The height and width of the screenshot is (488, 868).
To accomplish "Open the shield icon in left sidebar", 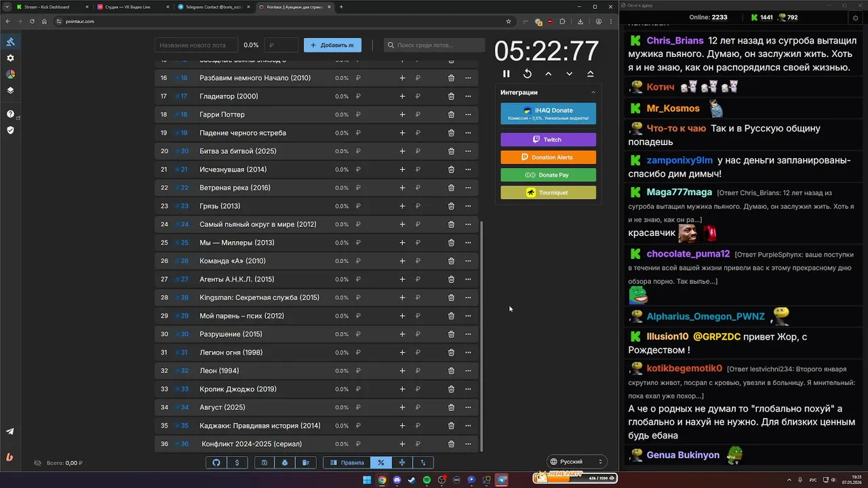I will pyautogui.click(x=10, y=130).
